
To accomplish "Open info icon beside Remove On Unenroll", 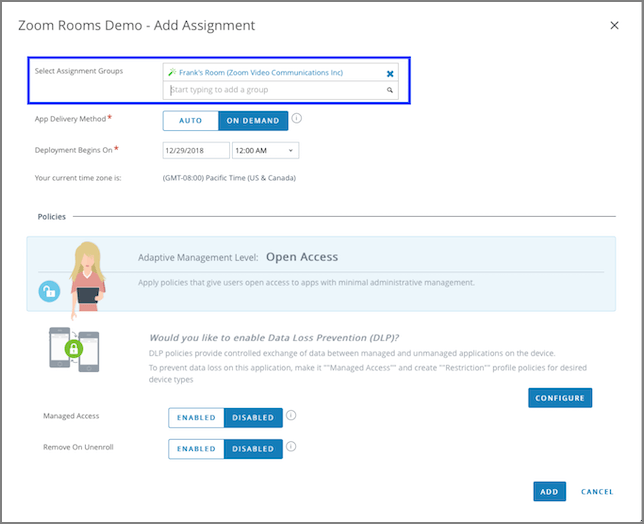I will pyautogui.click(x=291, y=447).
